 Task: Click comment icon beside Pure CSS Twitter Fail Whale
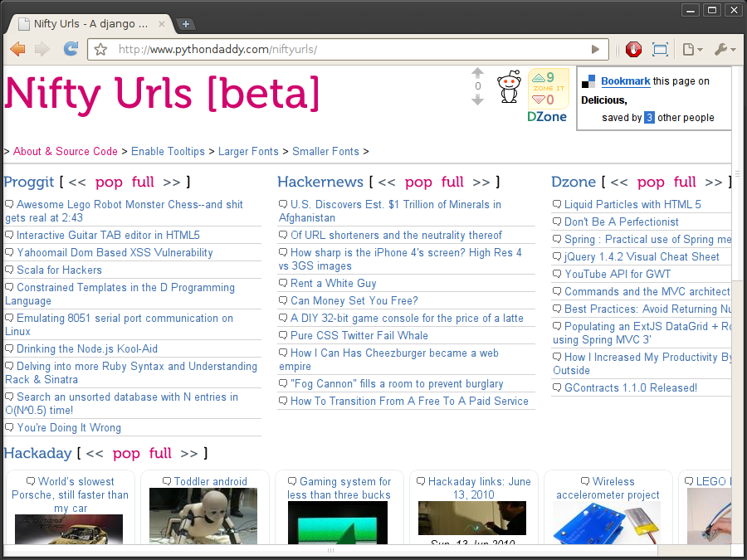[283, 336]
